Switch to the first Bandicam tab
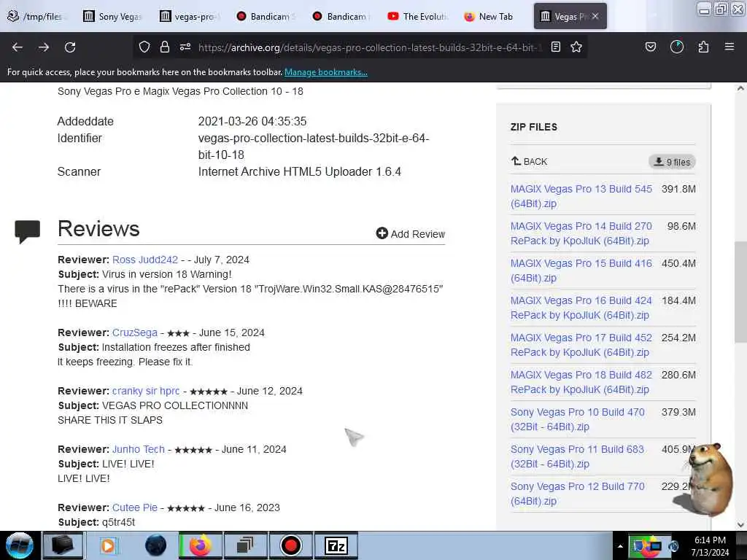 [266, 16]
